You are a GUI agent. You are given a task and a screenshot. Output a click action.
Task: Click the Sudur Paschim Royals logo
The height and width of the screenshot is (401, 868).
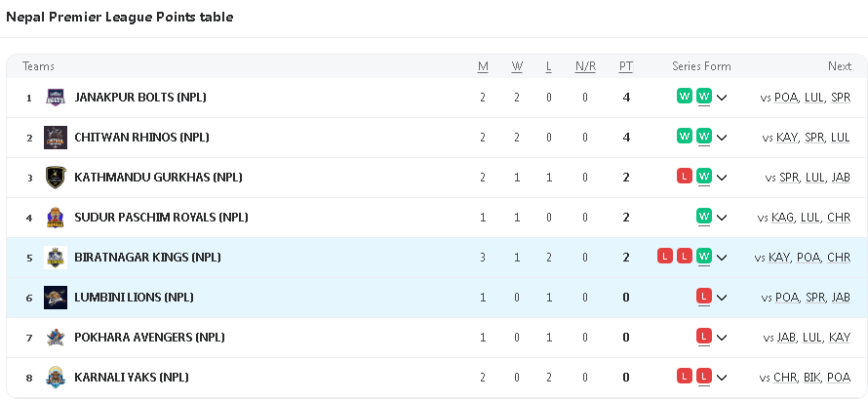56,217
